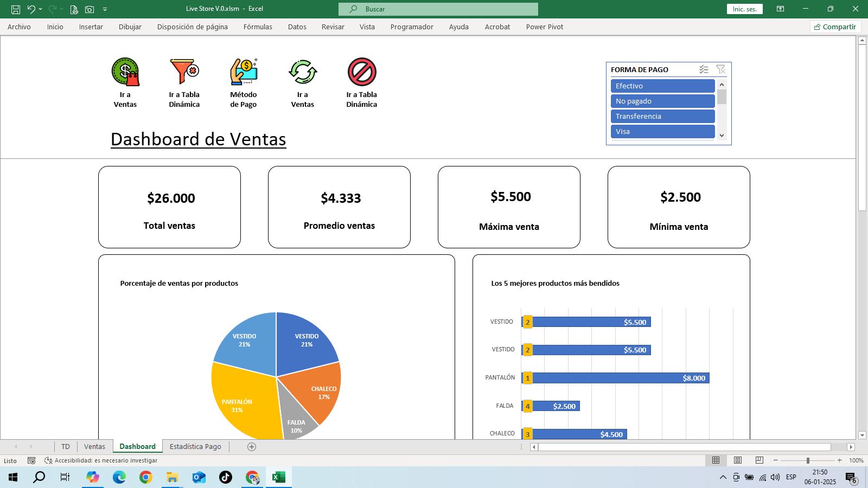Screen dimensions: 868x488
Task: Open the undo history dropdown arrow
Action: click(x=41, y=9)
